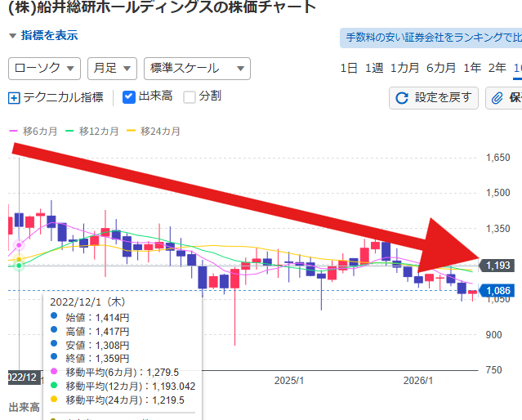Click the 安値：1,308円 tooltip row

(x=90, y=346)
